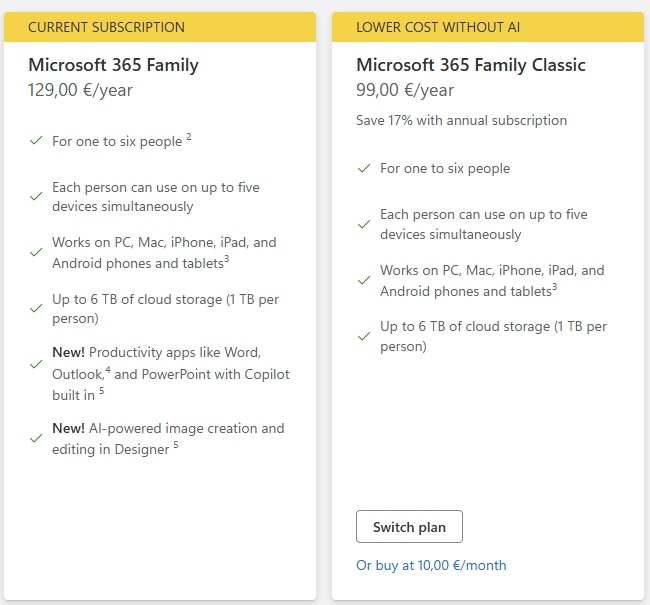Click the checkmark next to Designer feature
This screenshot has height=605, width=650.
[x=36, y=438]
